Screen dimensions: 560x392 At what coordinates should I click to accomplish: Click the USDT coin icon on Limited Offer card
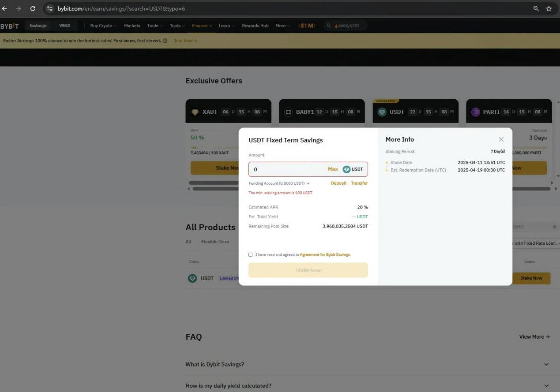click(382, 112)
